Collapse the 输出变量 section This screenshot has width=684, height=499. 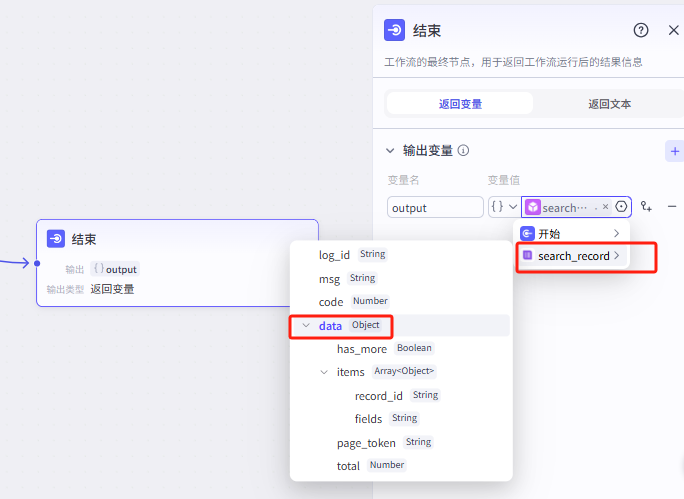[x=390, y=151]
